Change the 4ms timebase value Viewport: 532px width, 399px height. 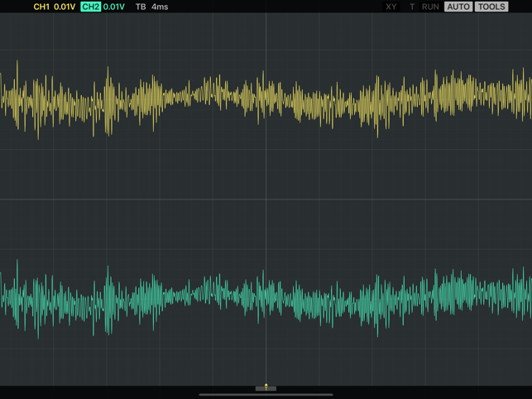tap(160, 7)
